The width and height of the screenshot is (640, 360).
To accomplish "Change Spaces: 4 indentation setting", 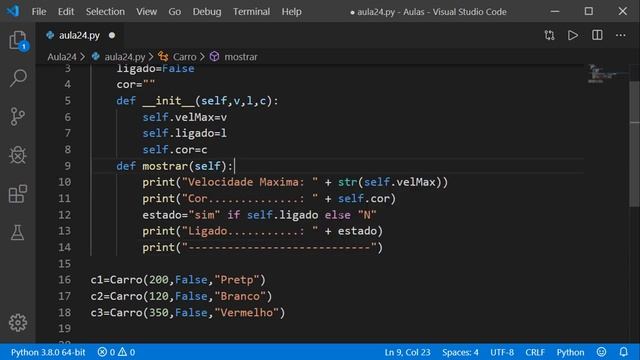I will pos(460,352).
